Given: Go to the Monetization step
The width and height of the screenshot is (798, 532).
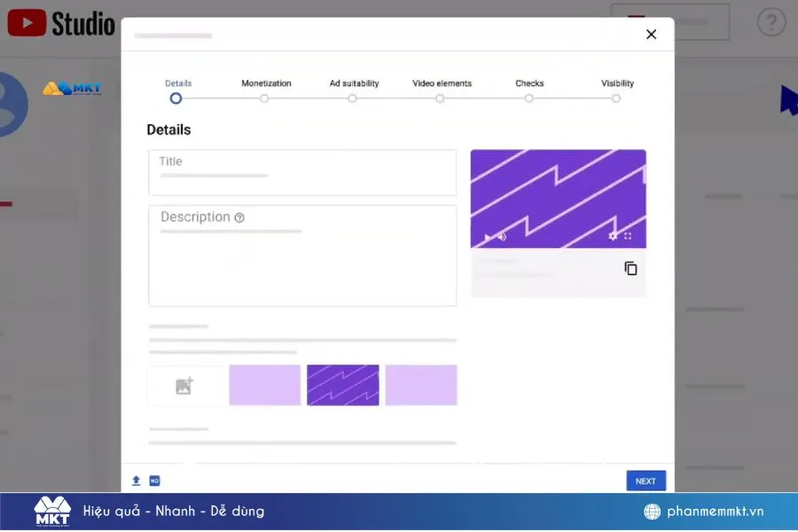Looking at the screenshot, I should point(264,98).
